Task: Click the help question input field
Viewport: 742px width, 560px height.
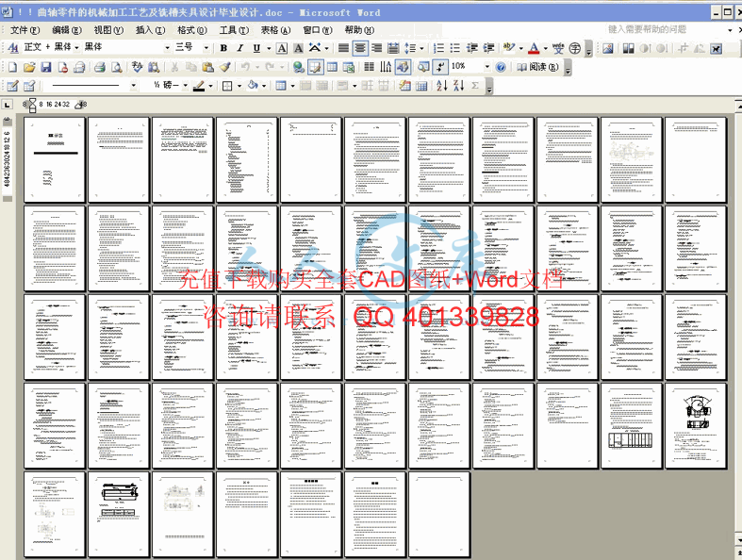Action: [667, 29]
